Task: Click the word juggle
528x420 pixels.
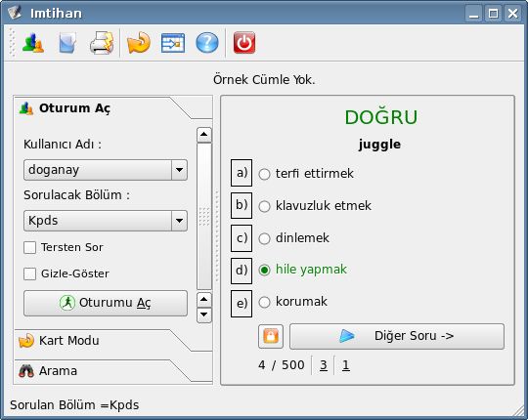Action: click(379, 145)
